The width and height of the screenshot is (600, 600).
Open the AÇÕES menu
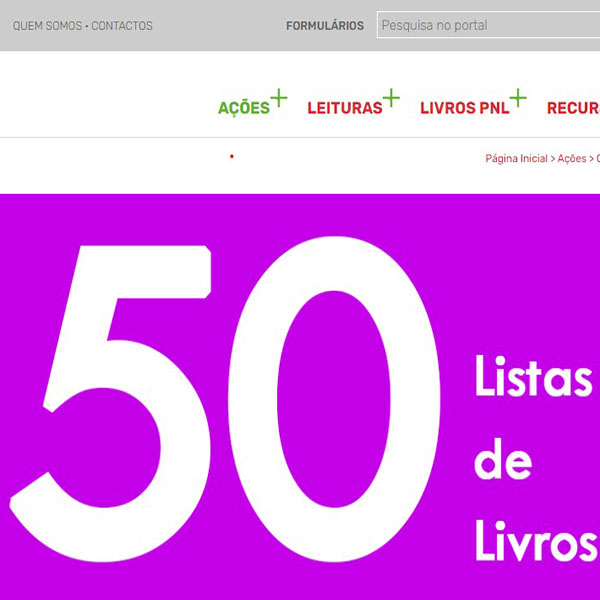click(244, 108)
